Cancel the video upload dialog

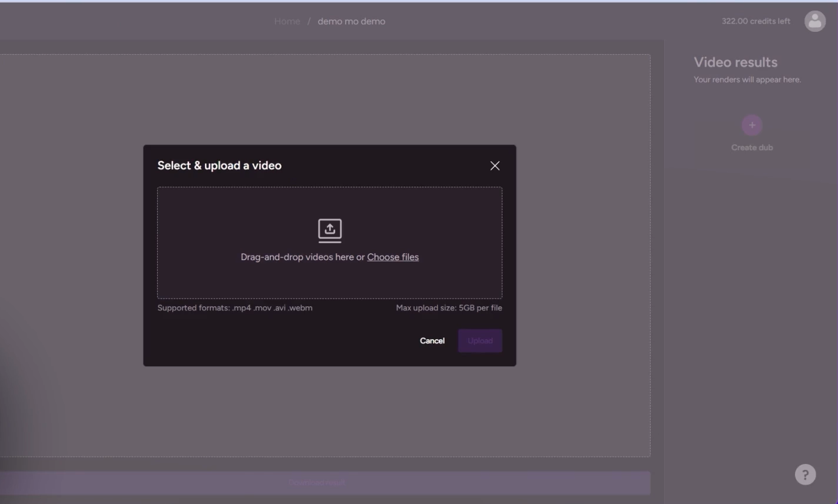point(432,340)
